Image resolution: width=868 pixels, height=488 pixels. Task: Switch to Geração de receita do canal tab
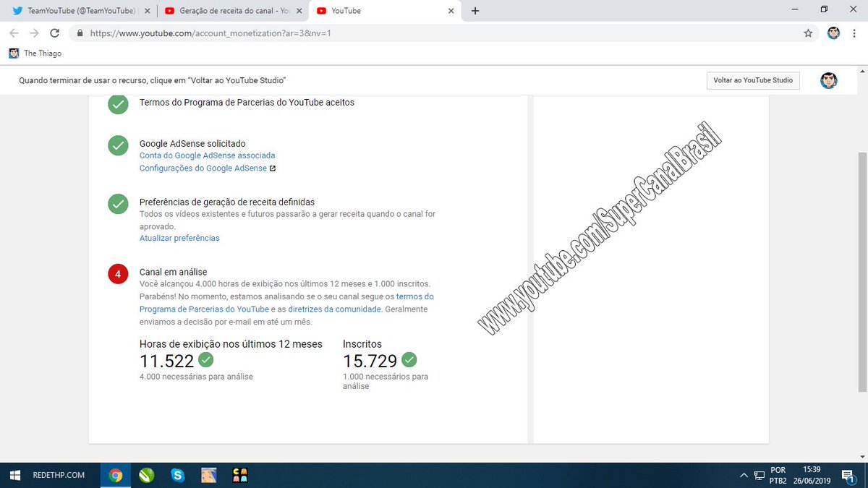231,11
